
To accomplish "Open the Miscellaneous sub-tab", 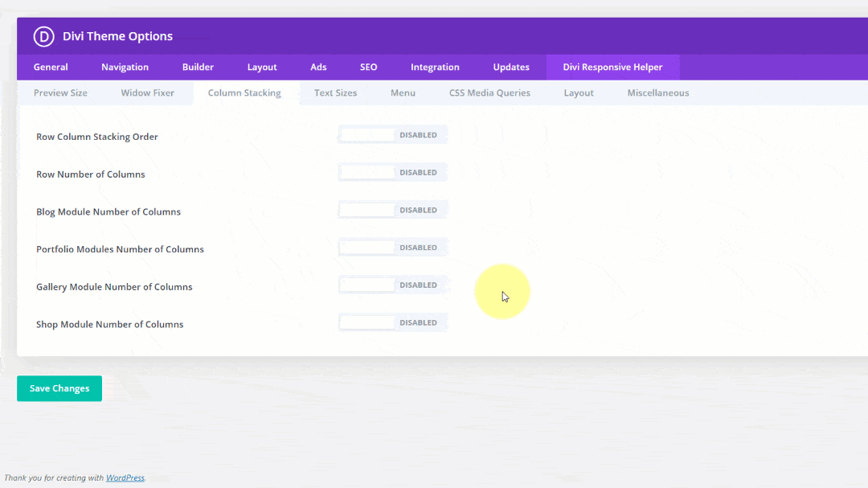I will pyautogui.click(x=657, y=93).
